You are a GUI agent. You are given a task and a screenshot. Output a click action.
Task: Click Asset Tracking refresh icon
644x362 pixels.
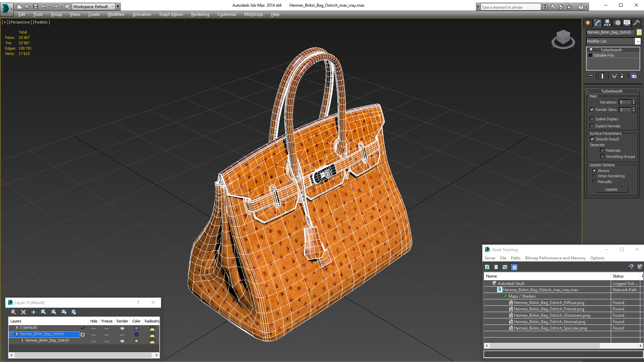487,267
